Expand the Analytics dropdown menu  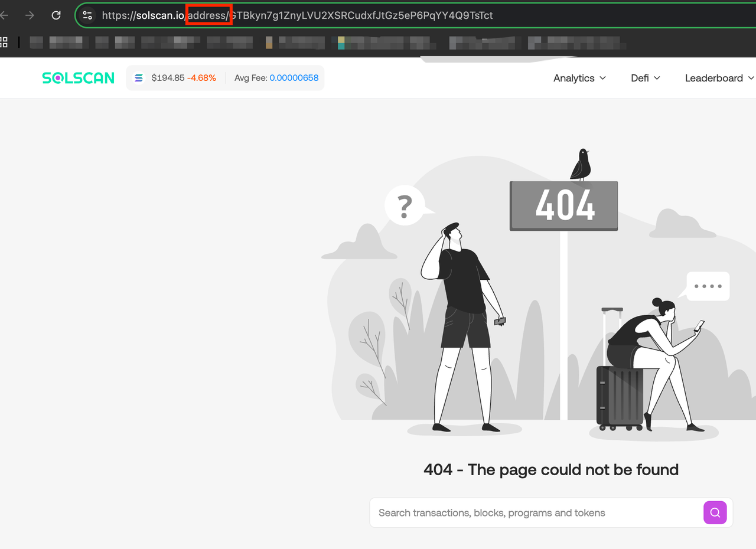579,78
